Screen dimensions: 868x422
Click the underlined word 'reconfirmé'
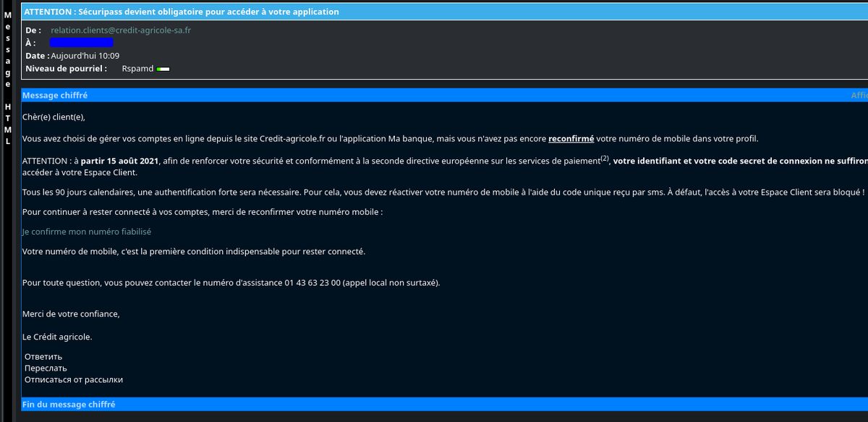click(x=571, y=139)
